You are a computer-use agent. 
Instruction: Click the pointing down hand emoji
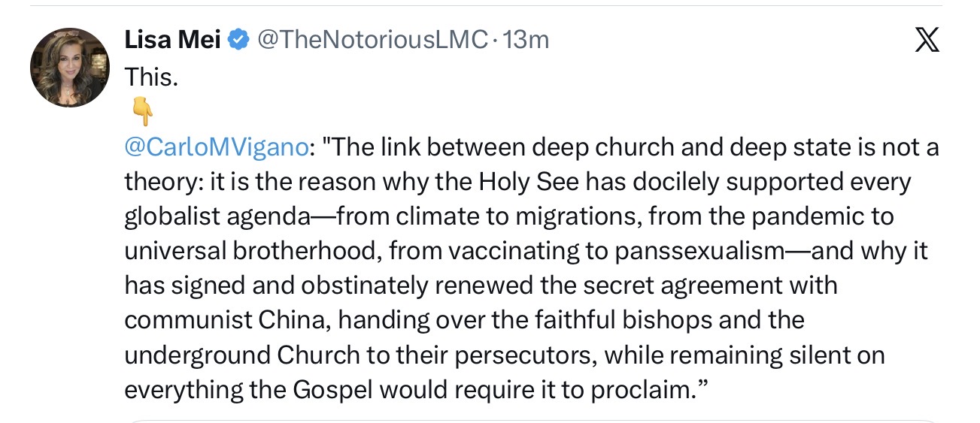coord(142,113)
